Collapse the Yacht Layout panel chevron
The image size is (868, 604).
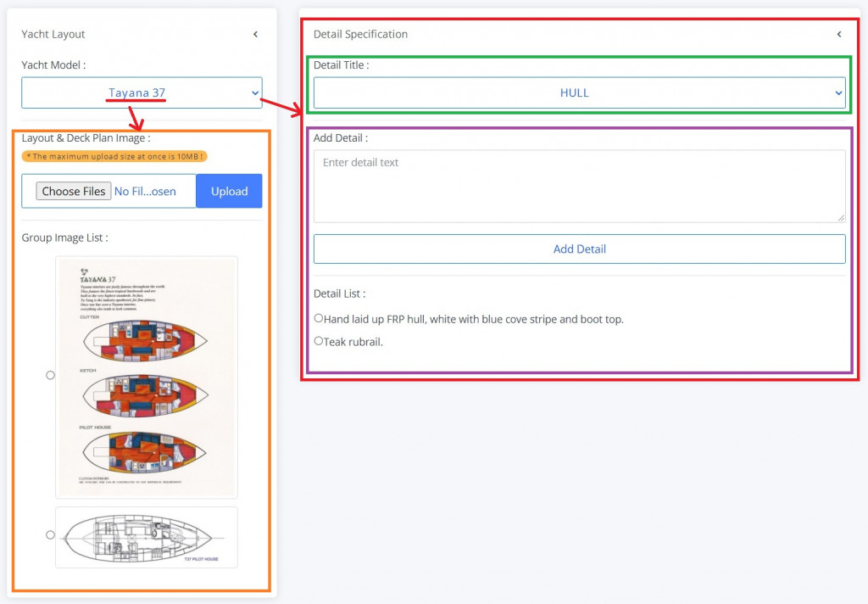(x=255, y=34)
